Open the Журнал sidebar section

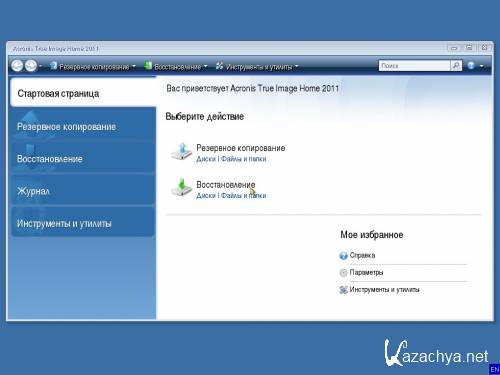[83, 190]
